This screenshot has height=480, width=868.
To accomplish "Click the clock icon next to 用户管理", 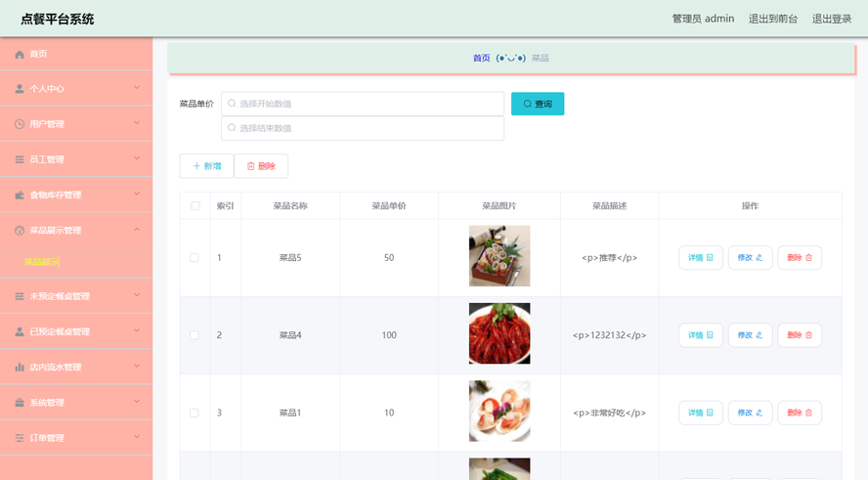I will (20, 124).
